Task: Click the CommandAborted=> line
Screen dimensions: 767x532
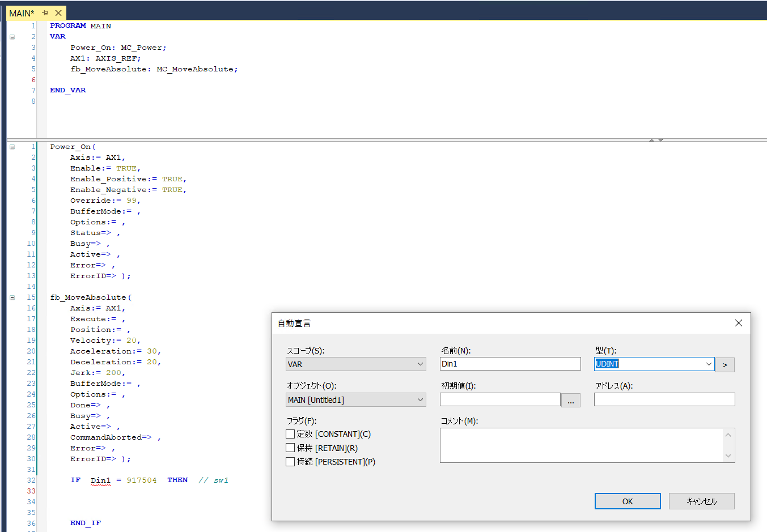Action: coord(116,437)
